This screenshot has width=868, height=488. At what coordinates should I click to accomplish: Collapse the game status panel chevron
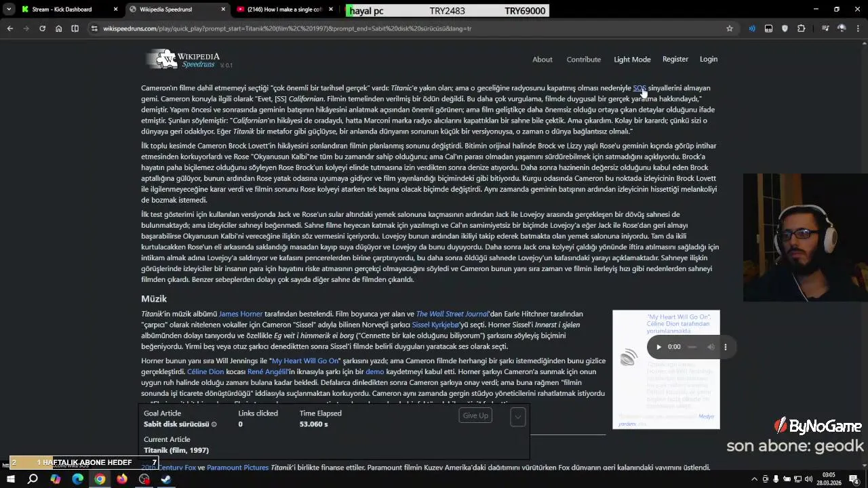(x=517, y=417)
